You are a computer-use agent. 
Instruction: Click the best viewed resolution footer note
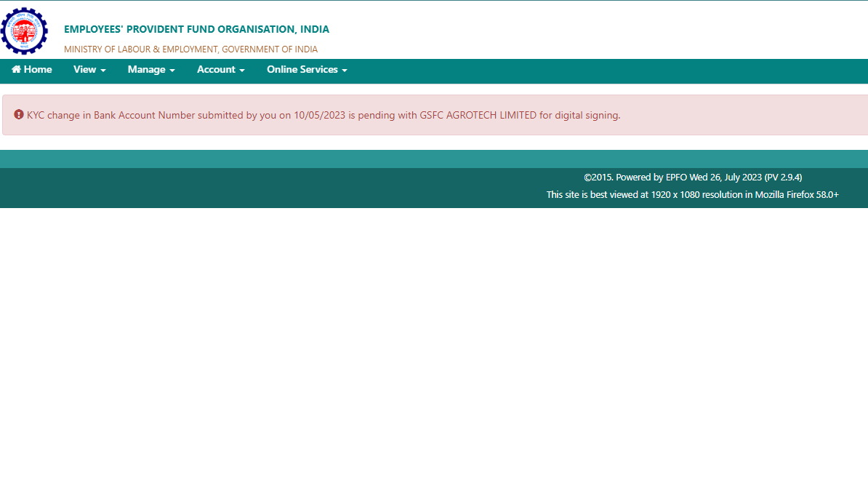pyautogui.click(x=693, y=194)
